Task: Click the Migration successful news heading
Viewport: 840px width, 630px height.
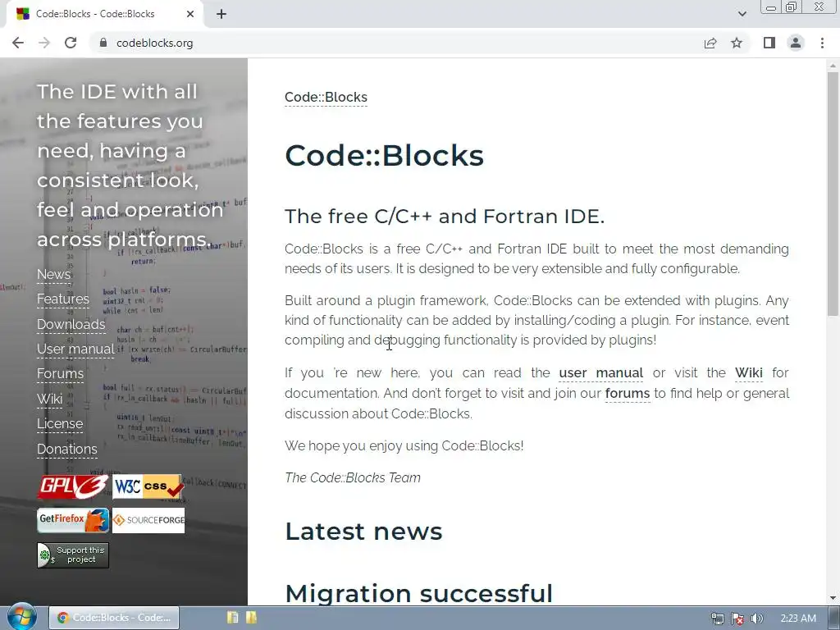Action: coord(418,593)
